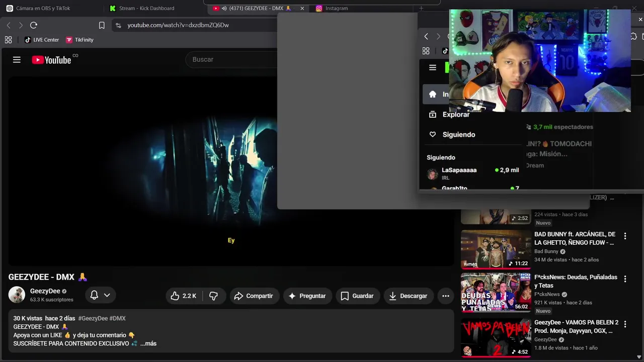Click 3,7 mil espectadores viewer count

(559, 127)
